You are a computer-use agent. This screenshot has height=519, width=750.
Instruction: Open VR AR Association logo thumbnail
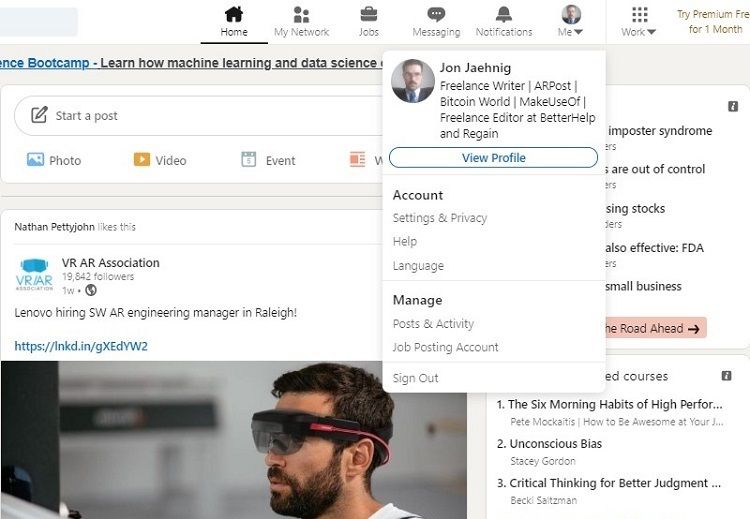34,275
